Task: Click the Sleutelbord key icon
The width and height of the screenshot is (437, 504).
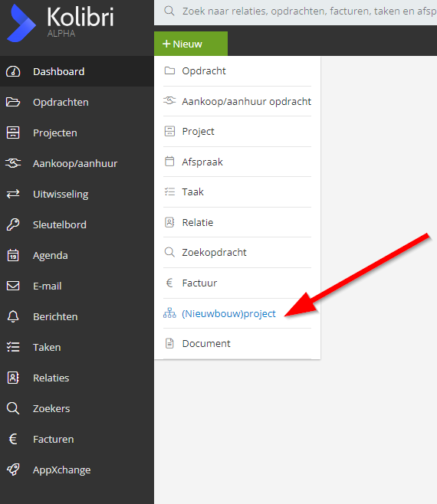Action: pos(13,224)
